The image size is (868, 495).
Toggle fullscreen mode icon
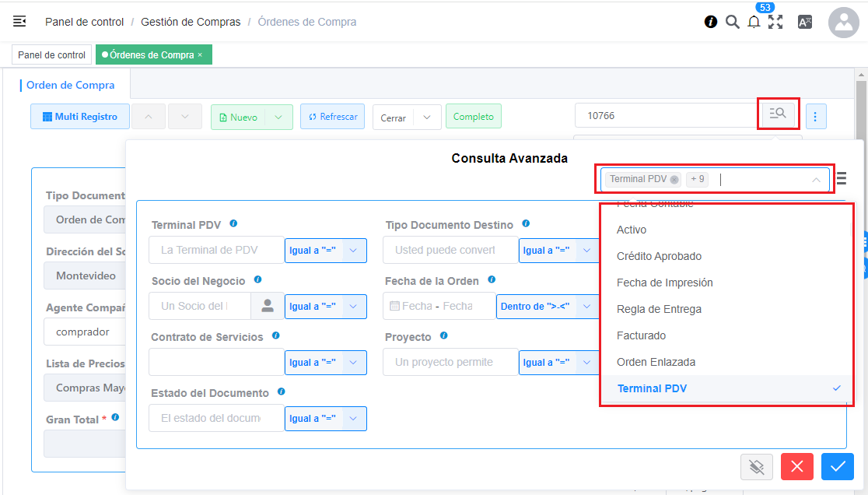[x=775, y=22]
